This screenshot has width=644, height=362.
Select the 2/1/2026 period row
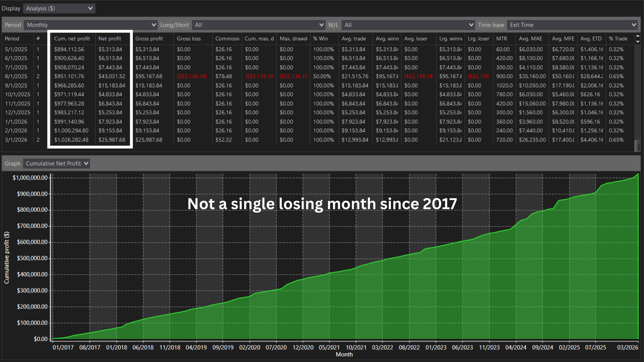(318, 131)
